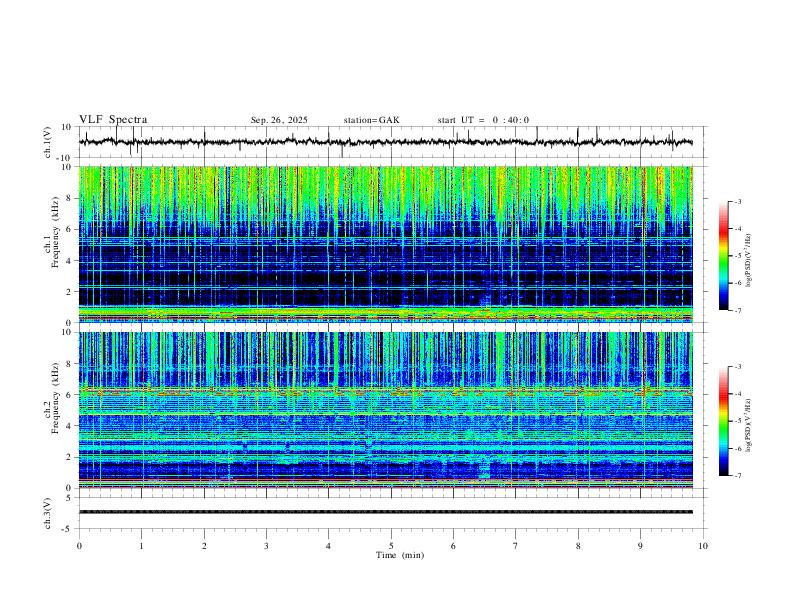Click the "-7" tick on ch.1 colorbar
This screenshot has width=792, height=612.
[738, 310]
